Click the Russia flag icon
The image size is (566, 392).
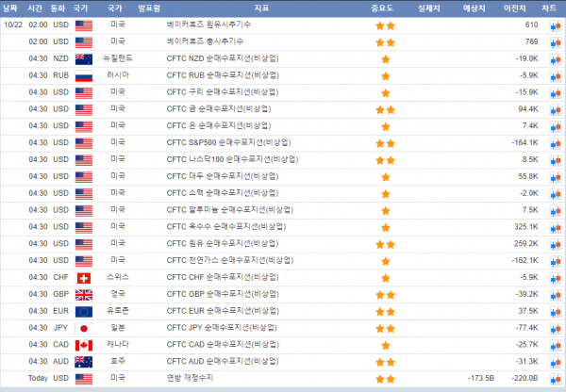83,75
